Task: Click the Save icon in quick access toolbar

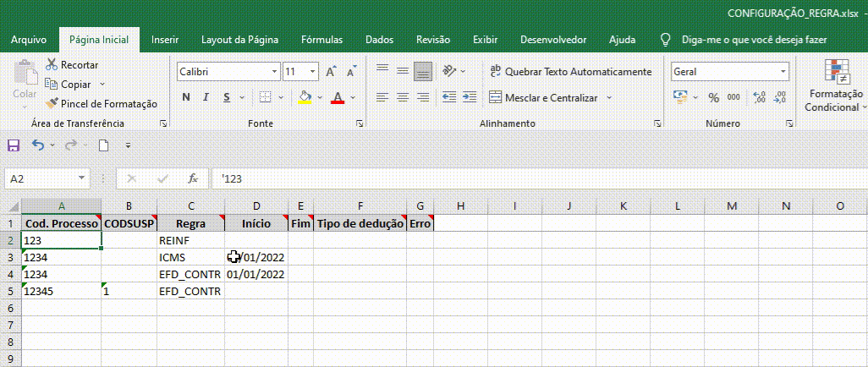Action: click(13, 145)
